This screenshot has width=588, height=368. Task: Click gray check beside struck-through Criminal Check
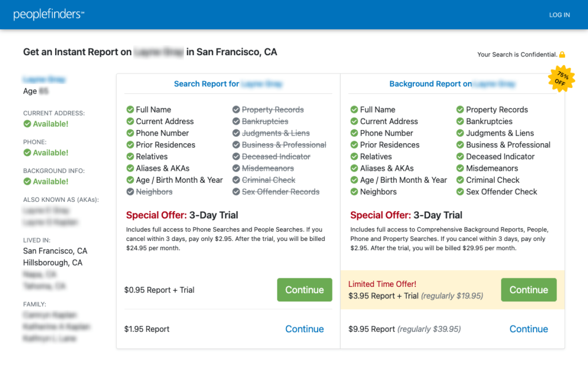click(236, 180)
